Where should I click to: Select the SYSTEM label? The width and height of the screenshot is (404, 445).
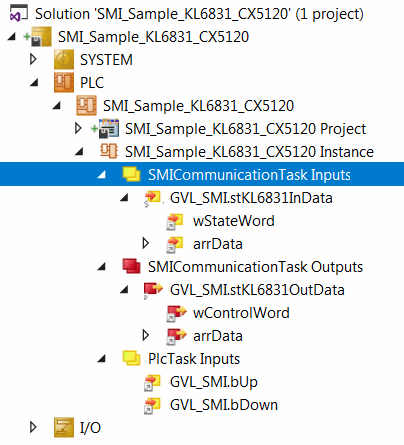[106, 60]
